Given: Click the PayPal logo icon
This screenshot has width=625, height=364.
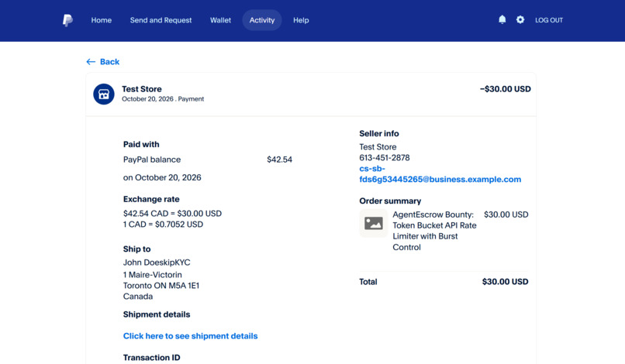Looking at the screenshot, I should [67, 20].
